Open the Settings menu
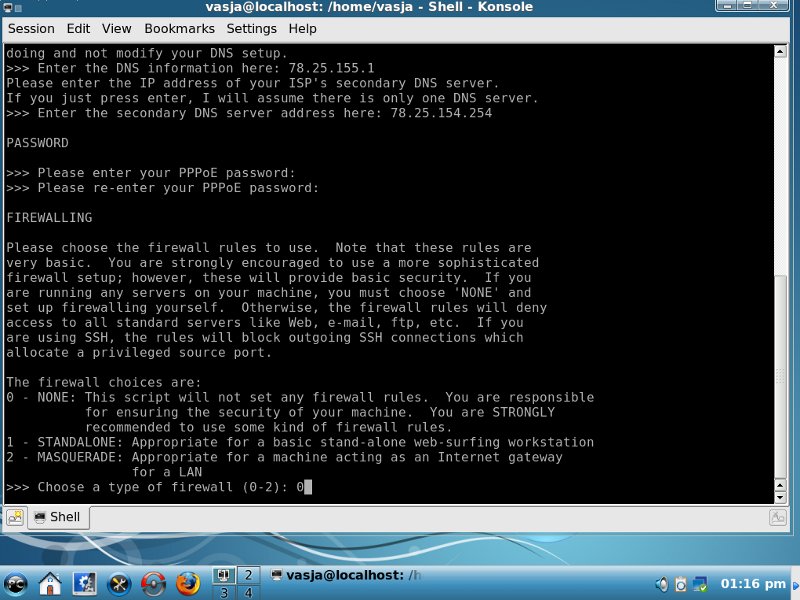This screenshot has width=800, height=600. pyautogui.click(x=251, y=29)
